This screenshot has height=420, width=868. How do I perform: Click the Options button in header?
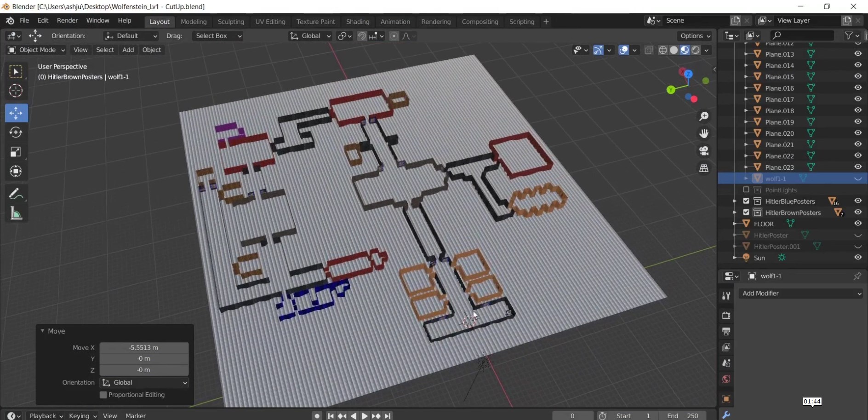[695, 36]
